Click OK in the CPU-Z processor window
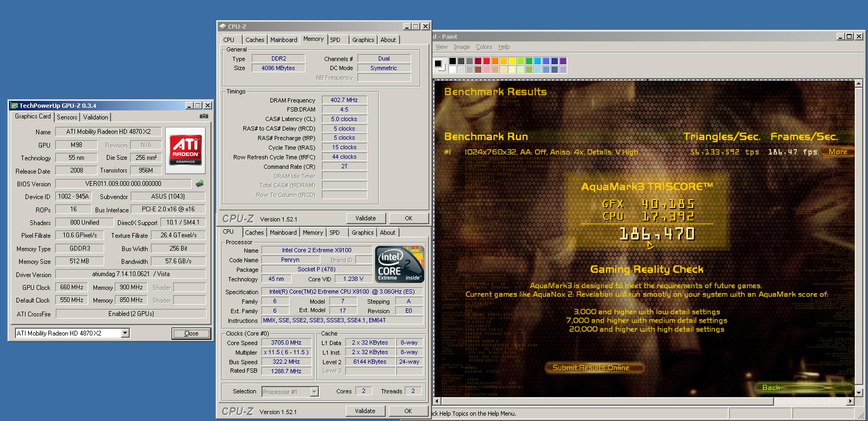Screen dimensions: 868x421 click(408, 411)
